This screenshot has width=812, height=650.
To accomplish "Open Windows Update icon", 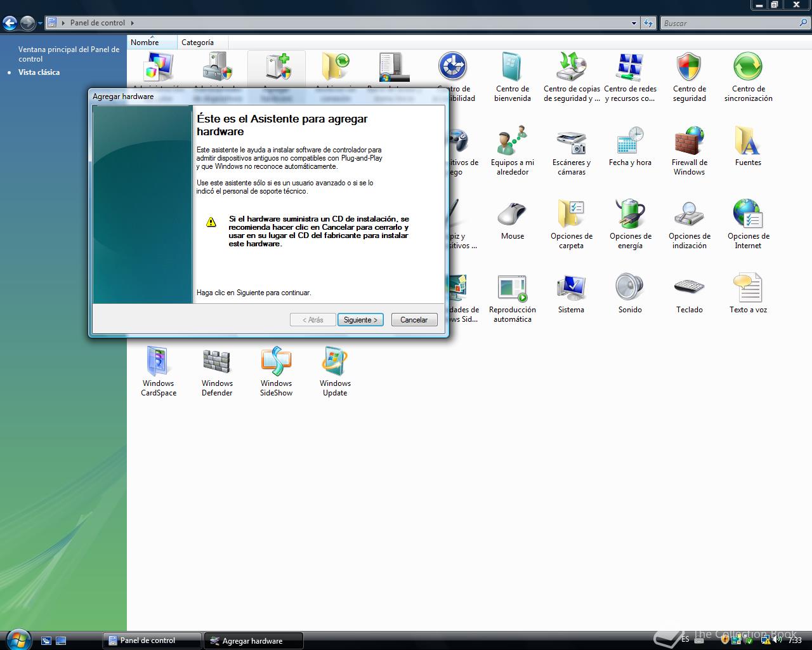I will point(335,362).
